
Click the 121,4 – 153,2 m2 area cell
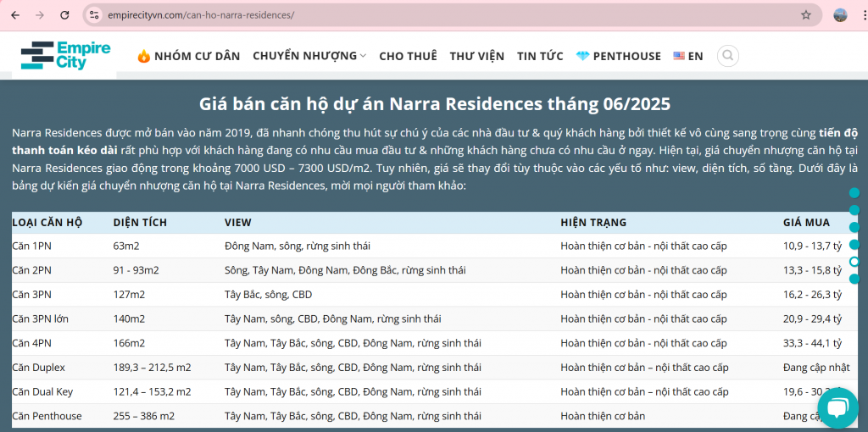152,391
